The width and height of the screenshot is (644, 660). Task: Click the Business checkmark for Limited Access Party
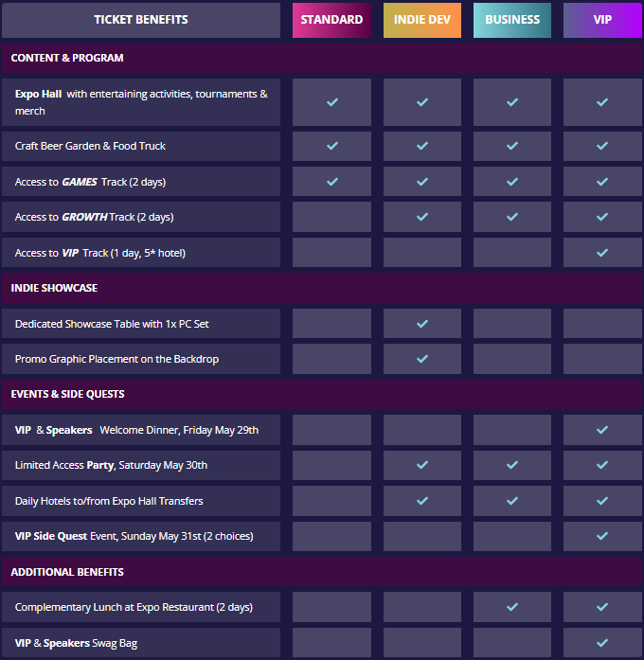(x=512, y=465)
